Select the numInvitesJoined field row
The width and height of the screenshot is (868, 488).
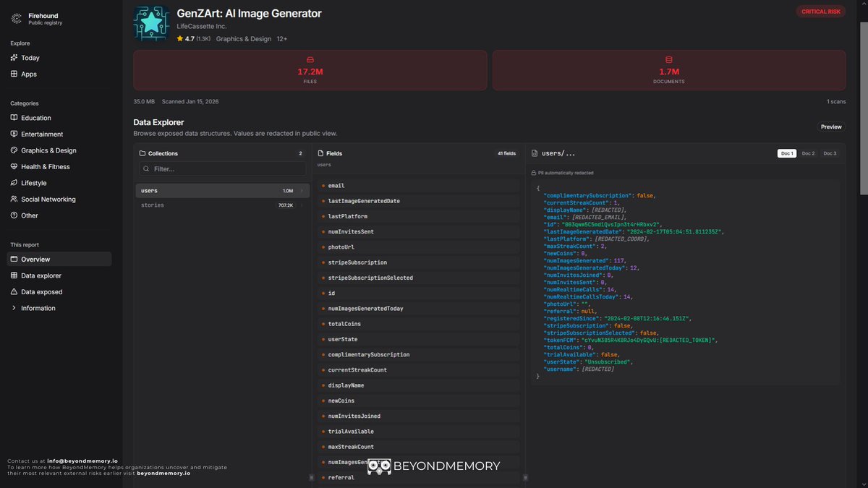pyautogui.click(x=418, y=416)
